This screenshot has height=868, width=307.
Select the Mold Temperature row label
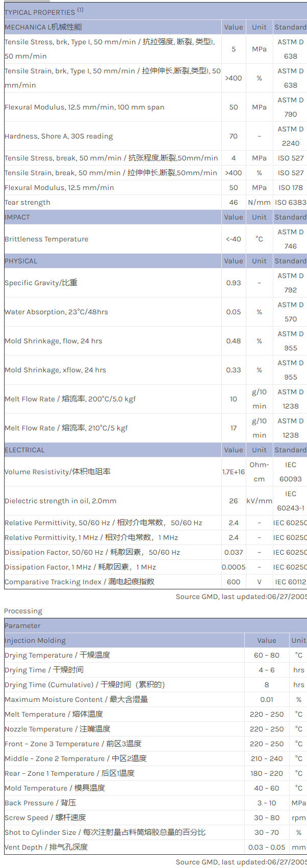[x=55, y=788]
